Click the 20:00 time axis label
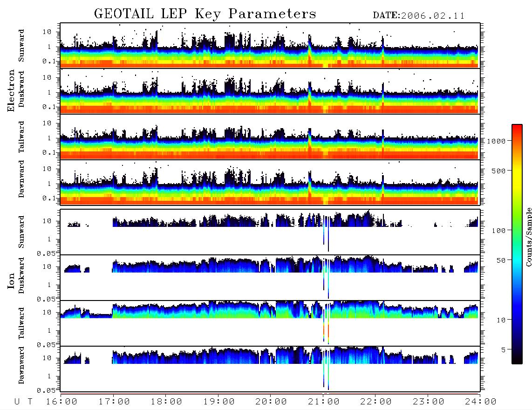 pos(271,402)
